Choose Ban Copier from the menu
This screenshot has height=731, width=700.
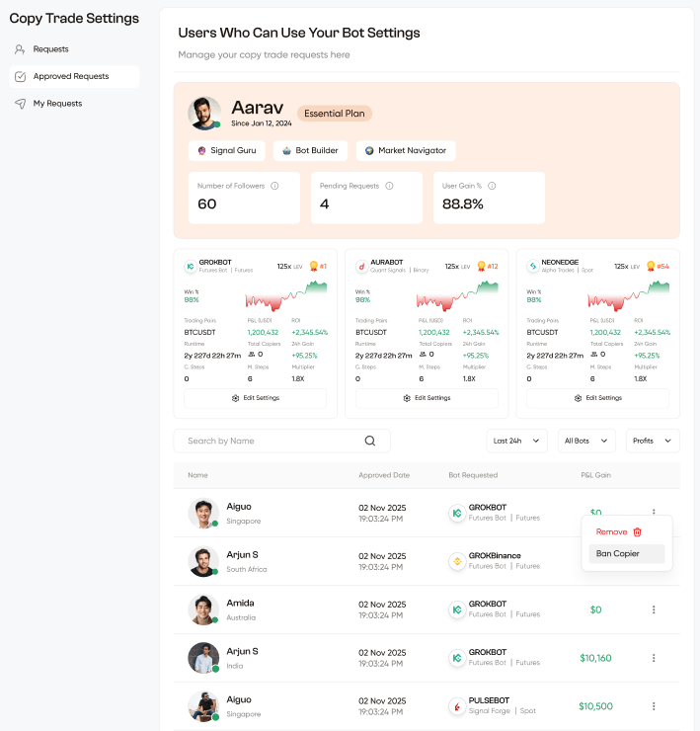627,554
